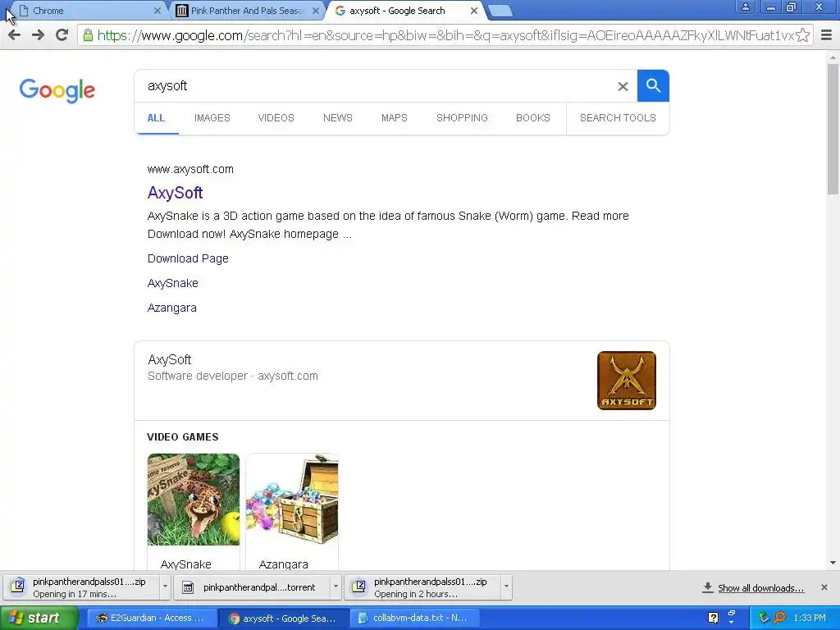Image resolution: width=840 pixels, height=630 pixels.
Task: Open the AxySoft result title link
Action: coord(176,193)
